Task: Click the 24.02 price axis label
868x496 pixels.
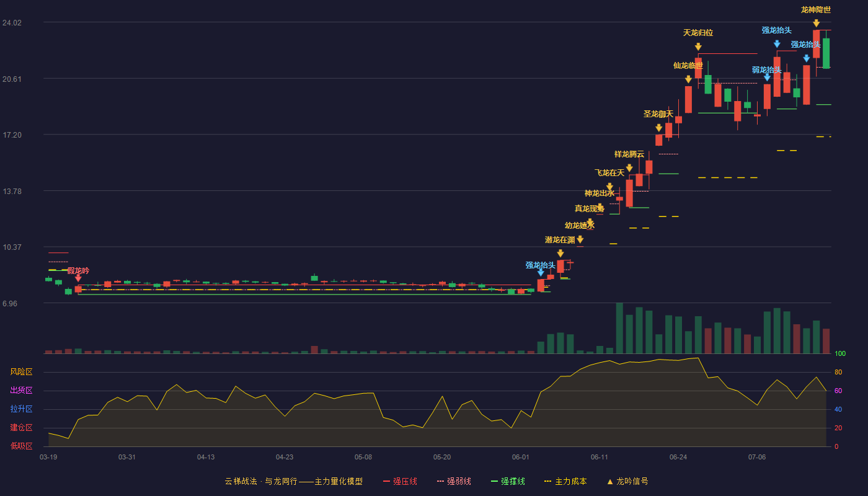Action: click(12, 23)
